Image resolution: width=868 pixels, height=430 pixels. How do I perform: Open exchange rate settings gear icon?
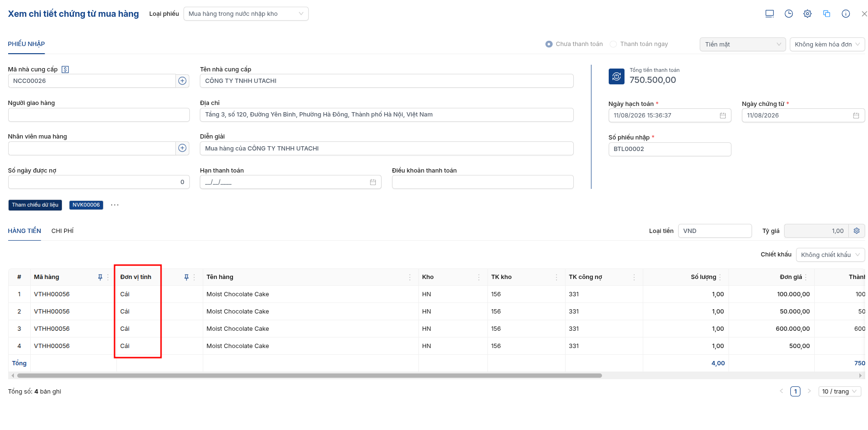coord(856,231)
